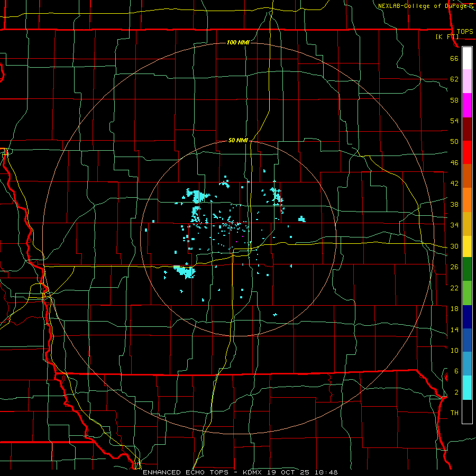Click the 54 legend tick value
This screenshot has height=476, width=476.
point(454,121)
